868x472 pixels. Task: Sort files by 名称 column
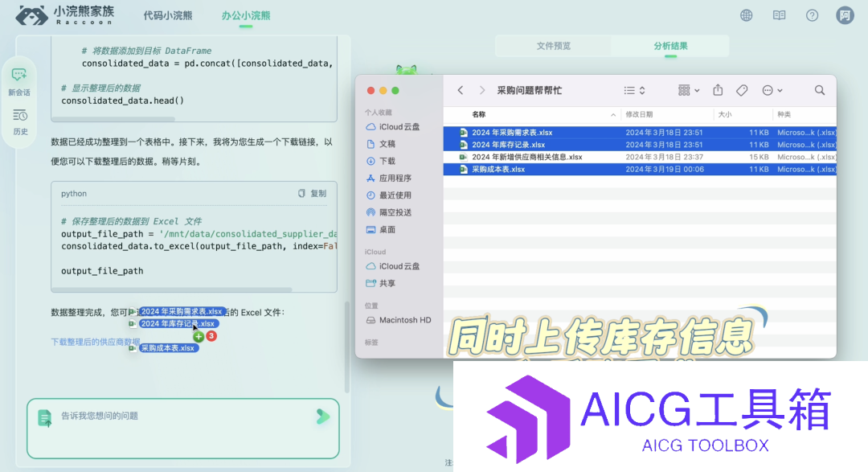(479, 115)
